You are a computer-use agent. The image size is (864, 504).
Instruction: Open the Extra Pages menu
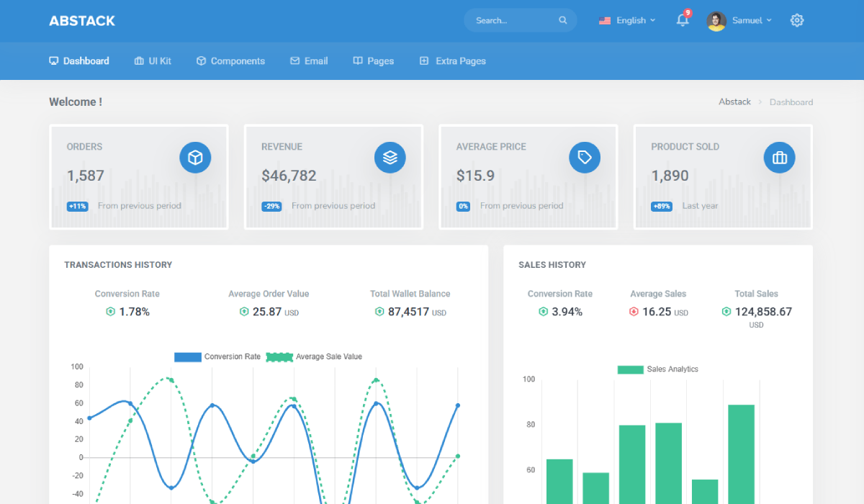(x=452, y=61)
